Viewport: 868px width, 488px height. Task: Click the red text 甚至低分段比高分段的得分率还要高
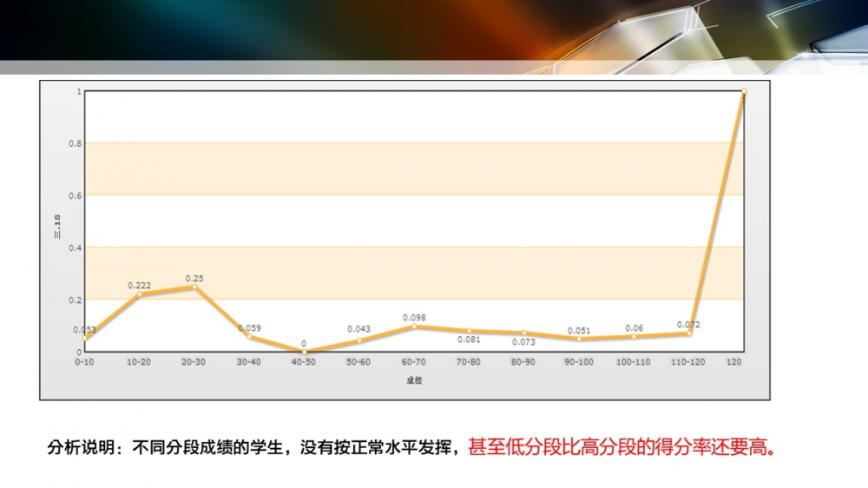click(x=621, y=449)
